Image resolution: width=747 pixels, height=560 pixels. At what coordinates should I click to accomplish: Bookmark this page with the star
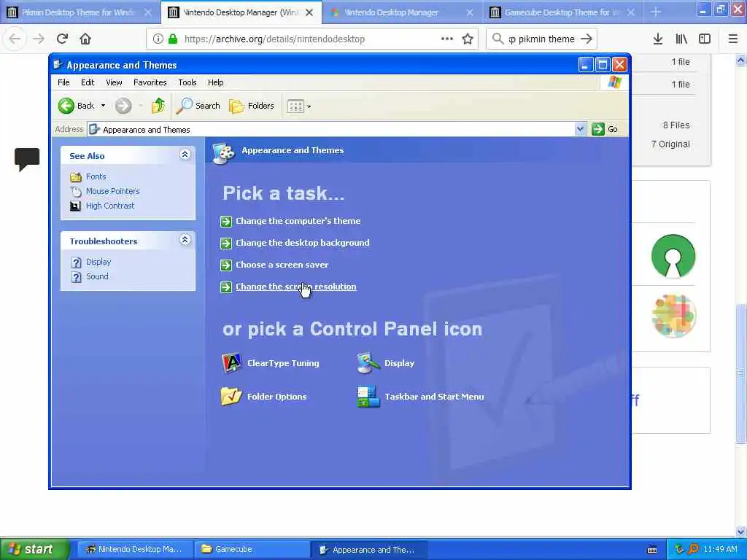468,39
